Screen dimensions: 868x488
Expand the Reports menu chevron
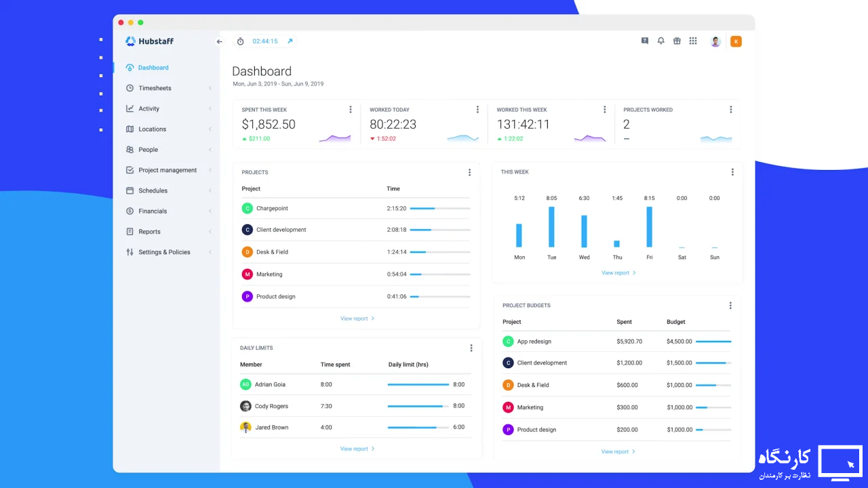tap(210, 232)
